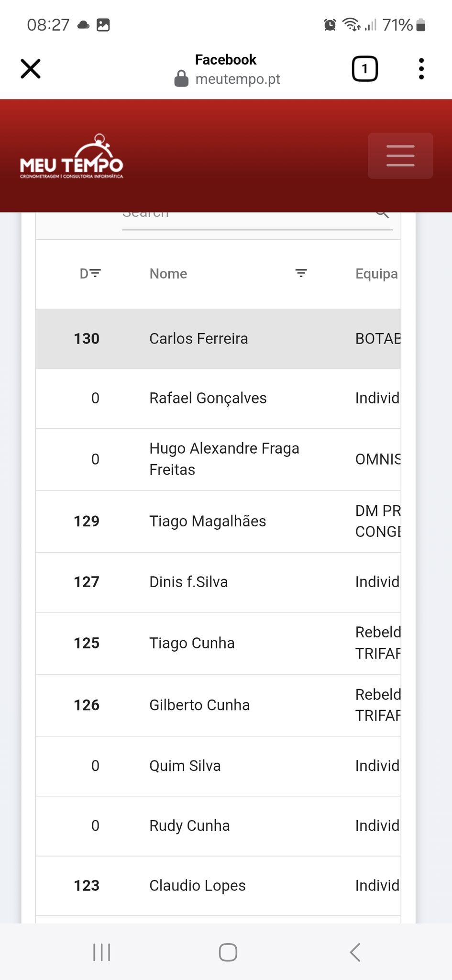Open Hugo Alexandre Fraga Freitas row
This screenshot has width=452, height=980.
[x=218, y=459]
